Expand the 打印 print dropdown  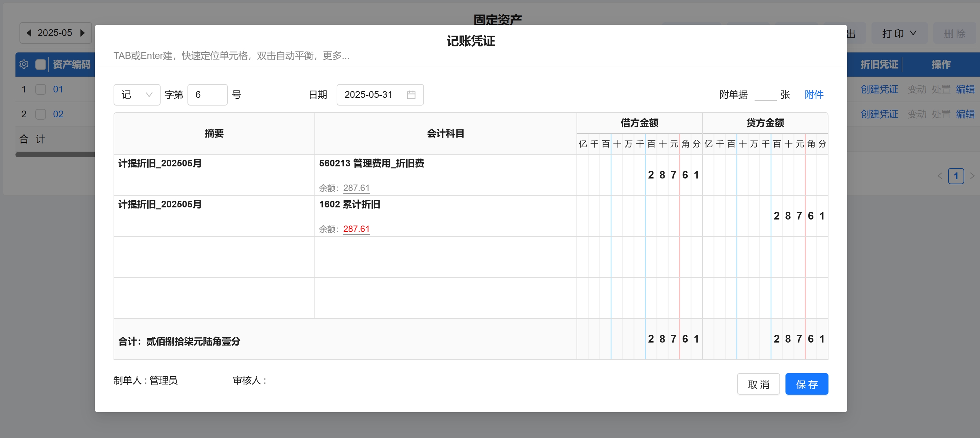tap(899, 34)
